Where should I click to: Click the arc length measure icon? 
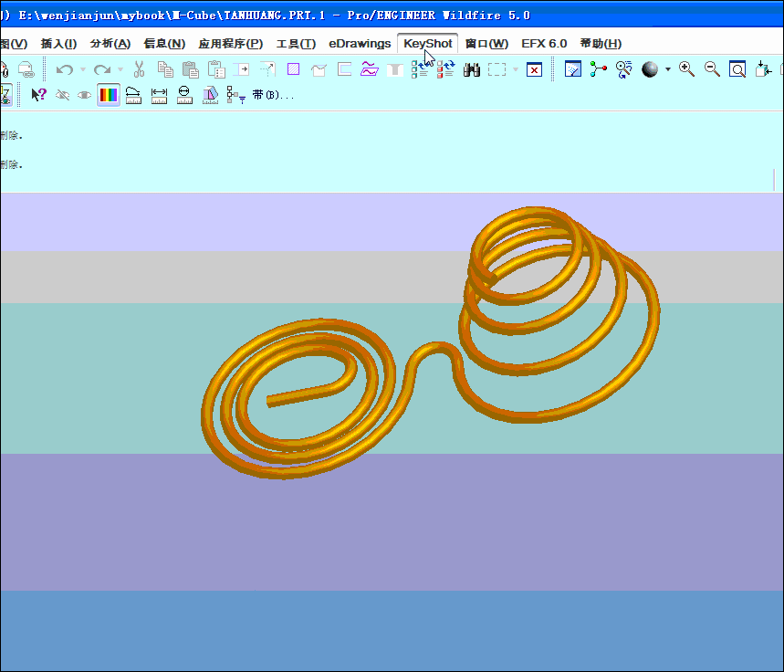(x=133, y=95)
